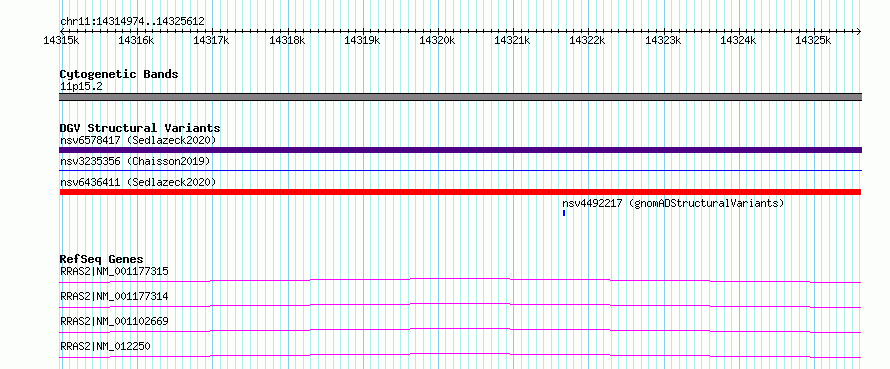Select the 14320k ruler tick label
The image size is (890, 369).
click(x=437, y=40)
